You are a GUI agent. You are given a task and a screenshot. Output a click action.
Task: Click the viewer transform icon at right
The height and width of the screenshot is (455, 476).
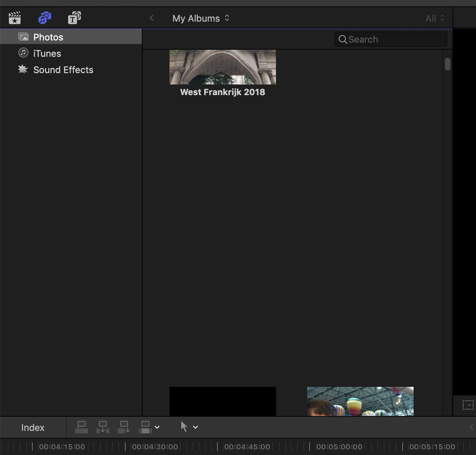click(468, 405)
